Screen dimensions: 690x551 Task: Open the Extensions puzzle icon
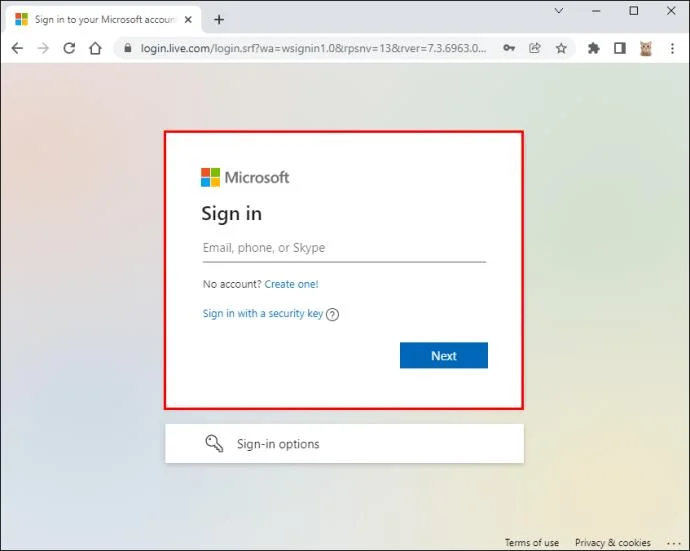(594, 48)
